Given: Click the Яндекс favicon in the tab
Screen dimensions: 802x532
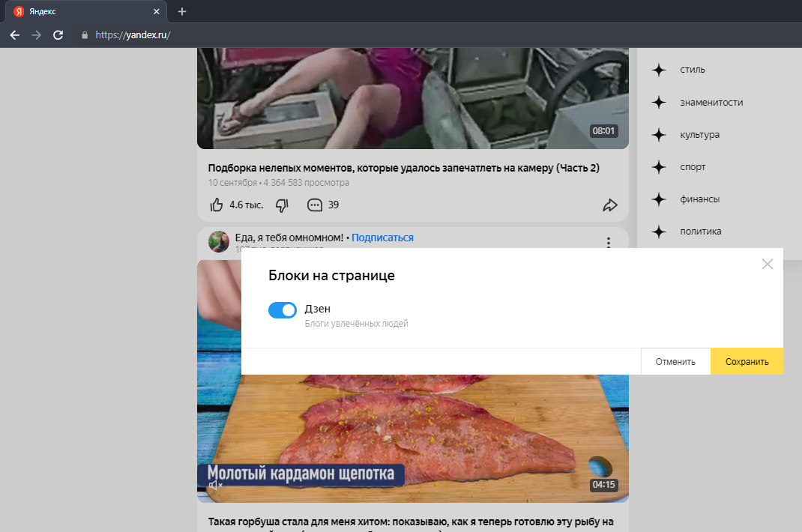Looking at the screenshot, I should (x=19, y=11).
